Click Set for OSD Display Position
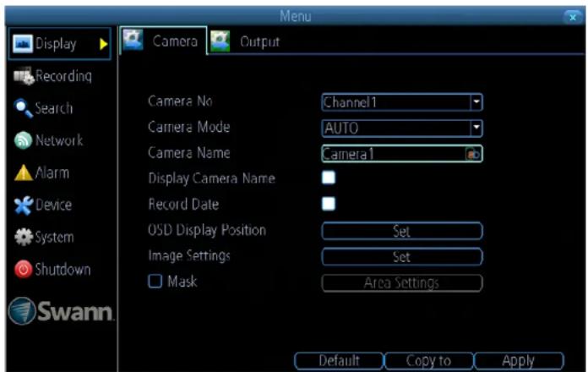Screen dimensions: 588x372 point(402,231)
